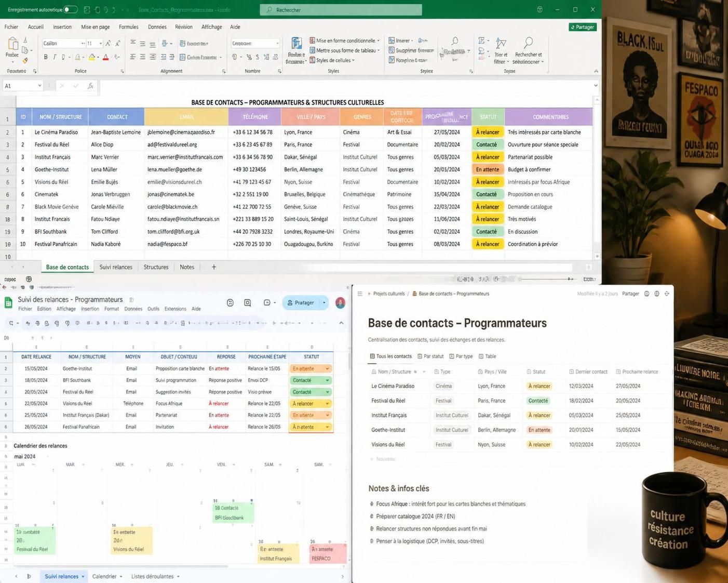Switch to the Structures sheet tab

pos(156,267)
